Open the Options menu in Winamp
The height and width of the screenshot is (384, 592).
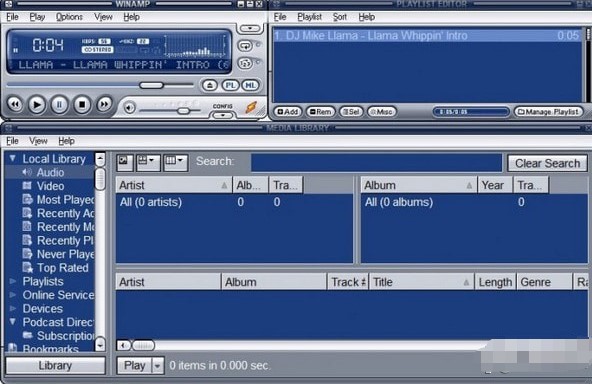pos(69,17)
